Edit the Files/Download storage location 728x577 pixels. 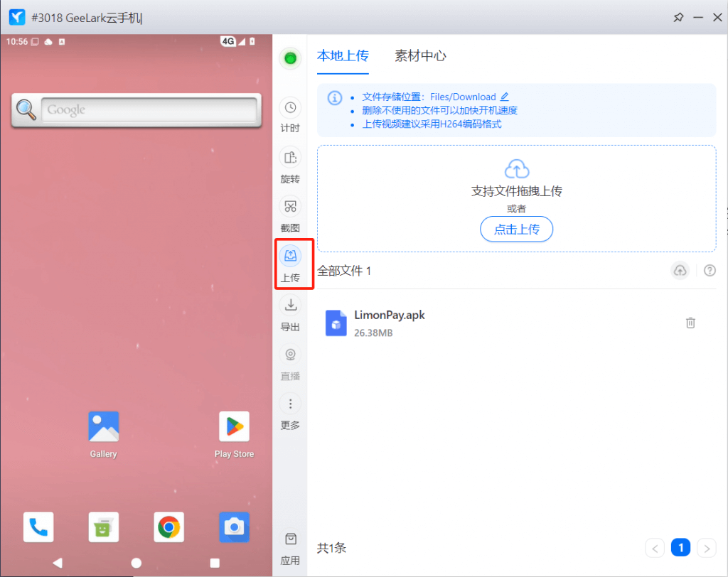point(505,97)
